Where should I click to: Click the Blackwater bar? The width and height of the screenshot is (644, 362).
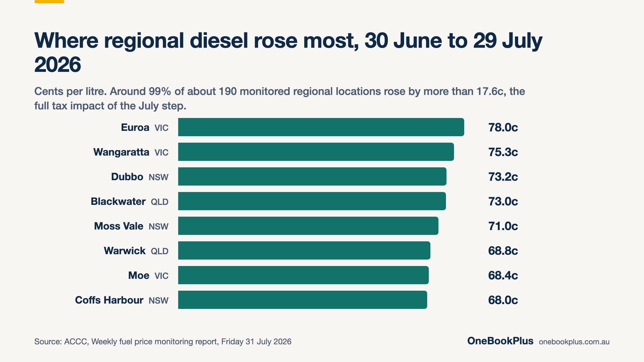click(312, 201)
